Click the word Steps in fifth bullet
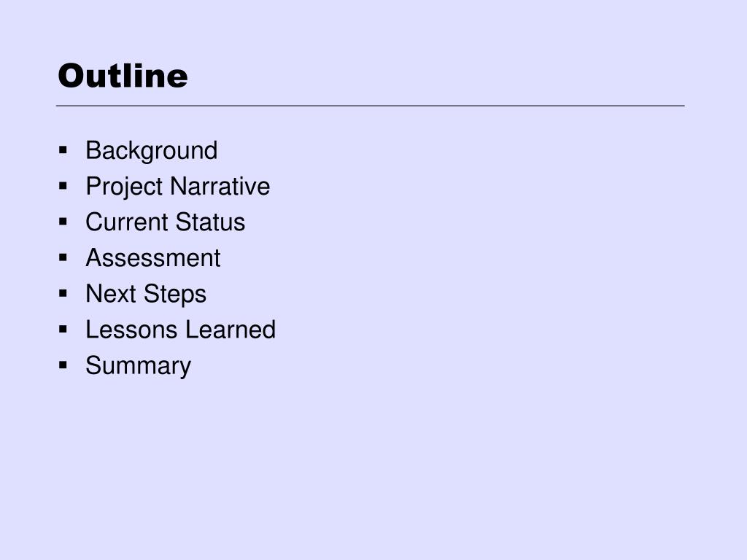747x560 pixels. tap(175, 295)
